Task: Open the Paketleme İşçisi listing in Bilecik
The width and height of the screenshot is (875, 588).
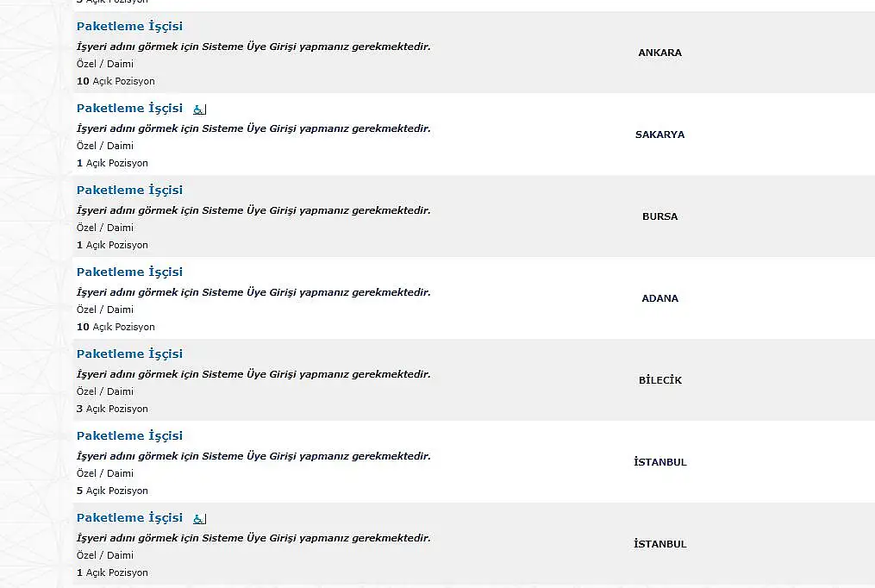Action: point(129,354)
